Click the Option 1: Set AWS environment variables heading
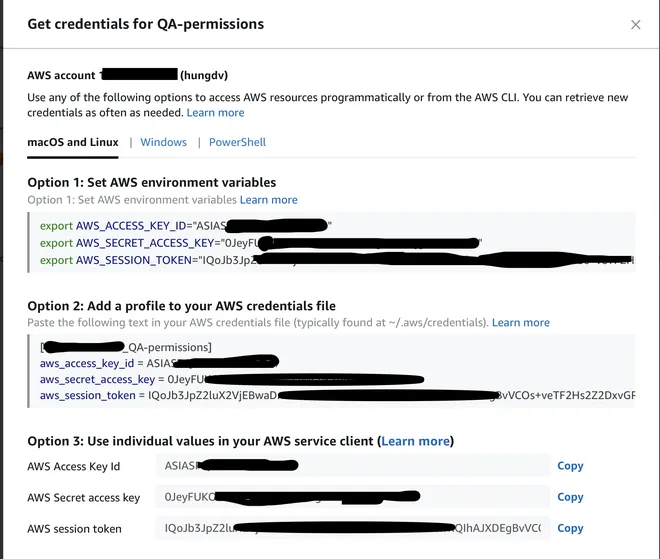660x559 pixels. [152, 183]
